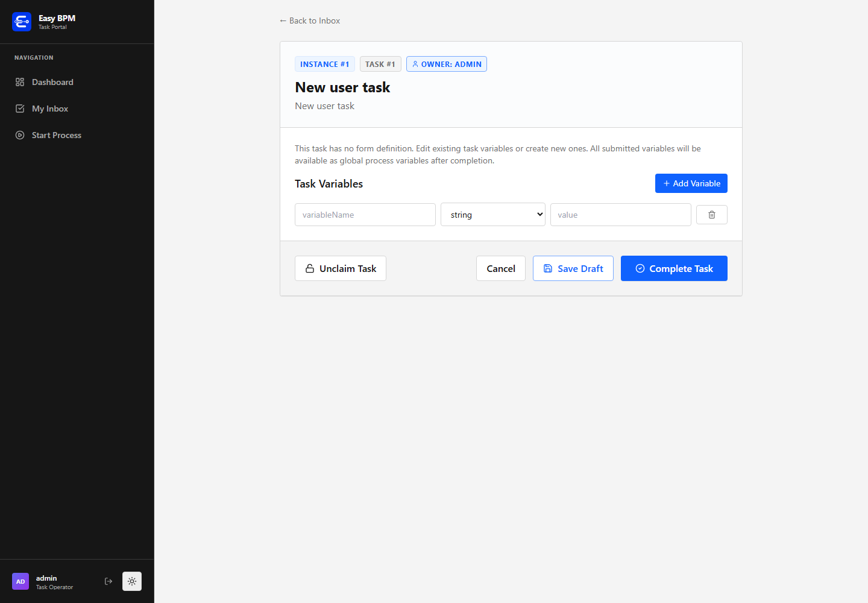Add a new task variable

point(691,183)
